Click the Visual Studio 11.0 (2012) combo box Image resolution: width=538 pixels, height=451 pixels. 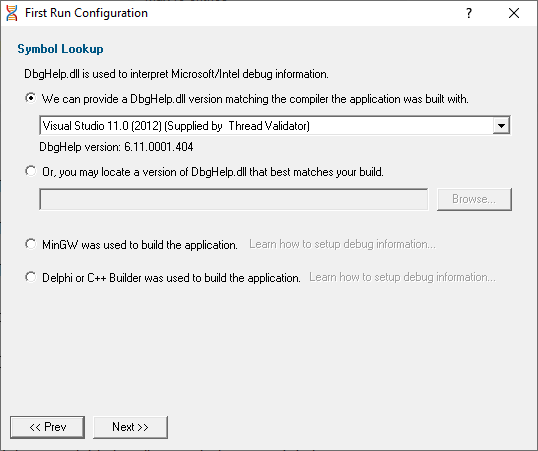pyautogui.click(x=275, y=126)
